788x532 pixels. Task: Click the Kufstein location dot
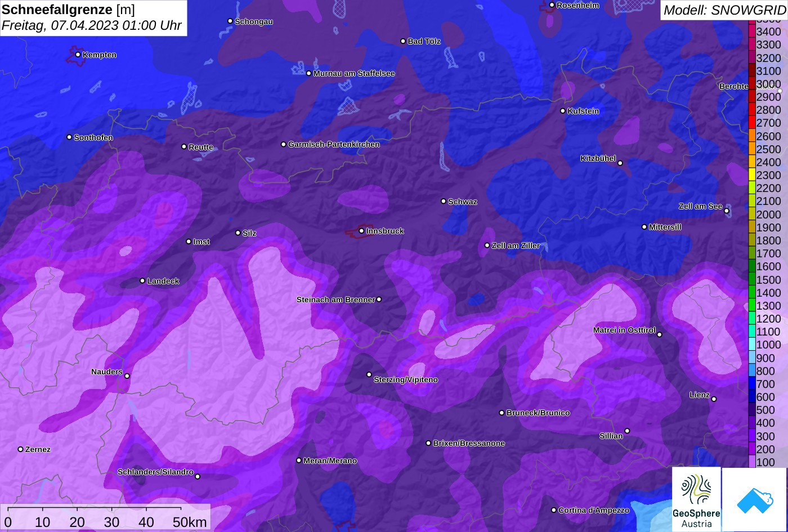[562, 111]
